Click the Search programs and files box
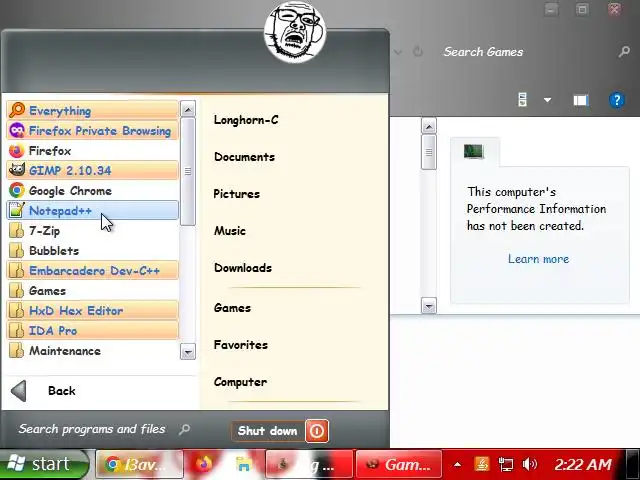640x480 pixels. (104, 429)
